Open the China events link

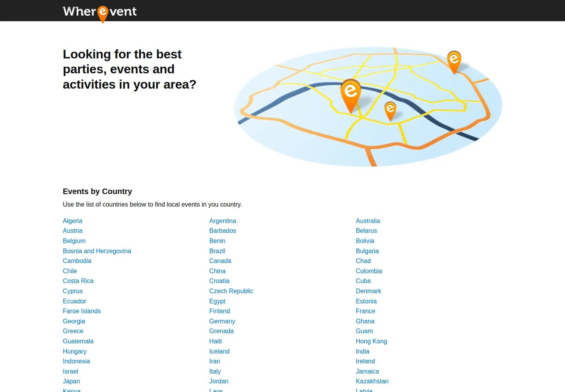217,271
